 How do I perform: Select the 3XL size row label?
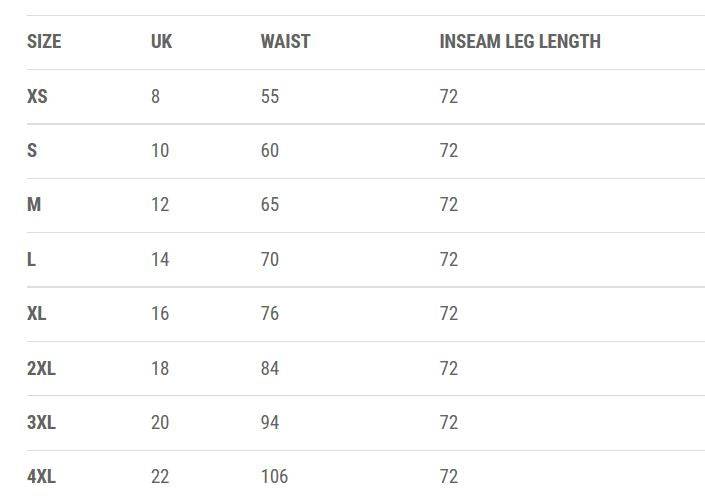click(41, 423)
